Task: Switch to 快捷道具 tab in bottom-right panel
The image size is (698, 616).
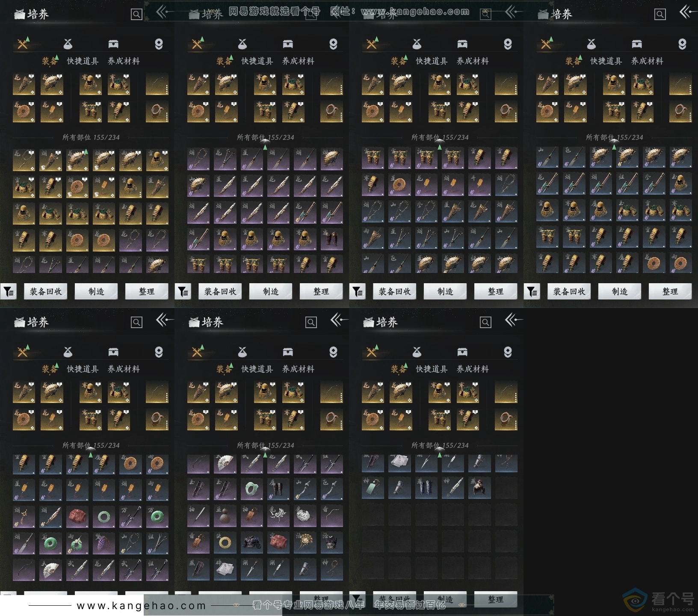Action: pos(432,369)
